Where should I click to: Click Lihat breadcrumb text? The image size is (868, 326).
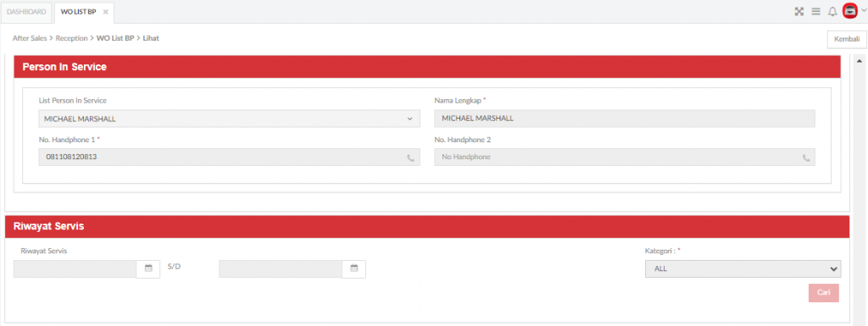pos(151,38)
